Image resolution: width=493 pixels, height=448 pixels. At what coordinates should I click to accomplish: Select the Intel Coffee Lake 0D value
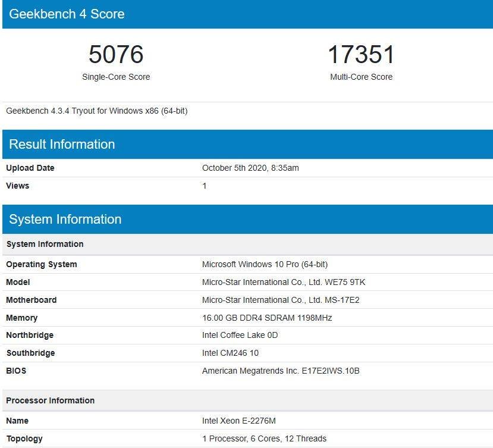coord(240,335)
